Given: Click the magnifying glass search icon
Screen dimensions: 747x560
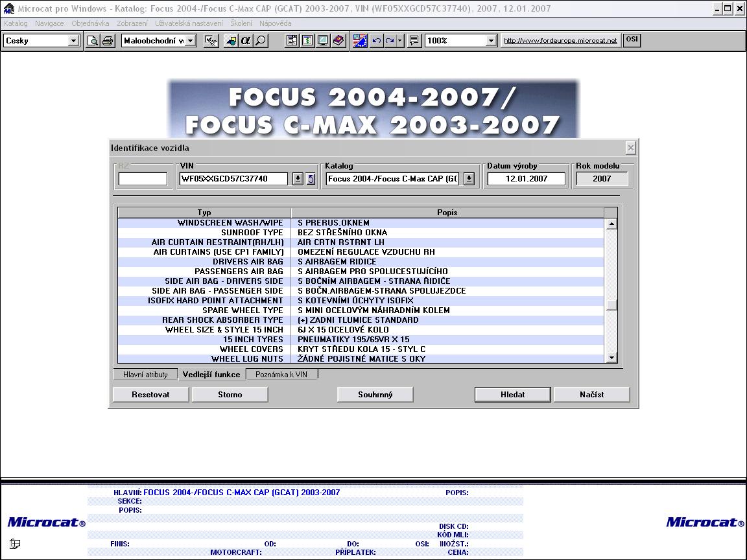Looking at the screenshot, I should [x=260, y=41].
